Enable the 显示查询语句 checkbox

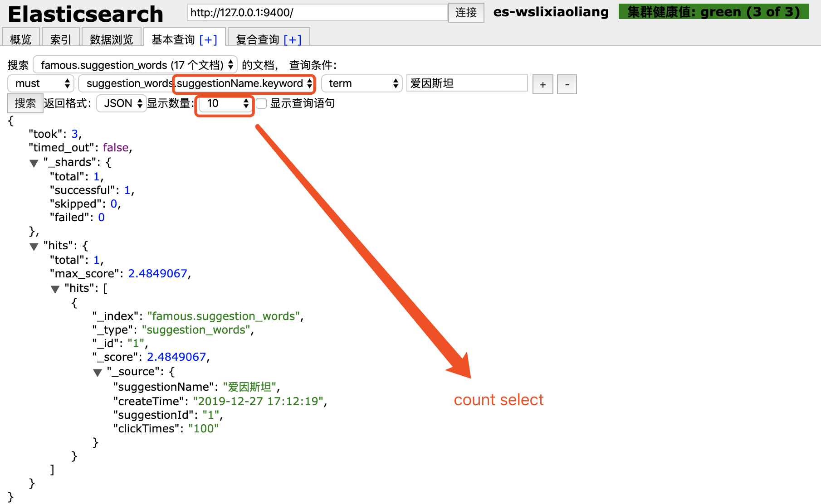click(x=262, y=103)
